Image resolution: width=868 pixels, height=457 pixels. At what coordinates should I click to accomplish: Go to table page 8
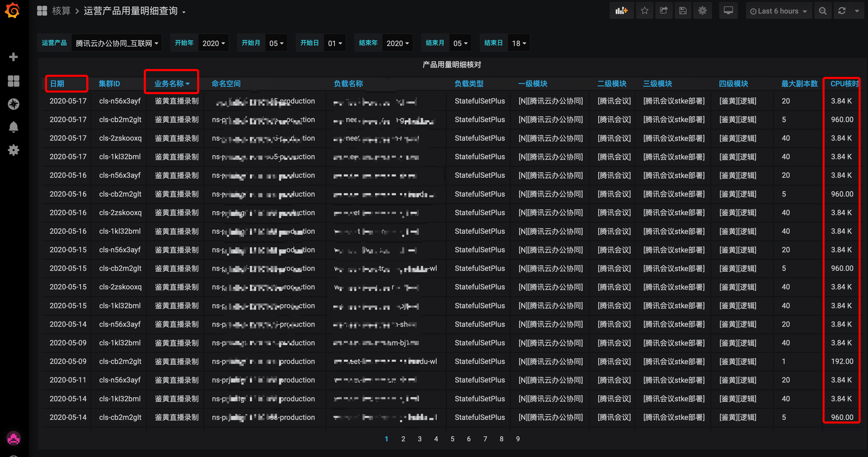502,439
